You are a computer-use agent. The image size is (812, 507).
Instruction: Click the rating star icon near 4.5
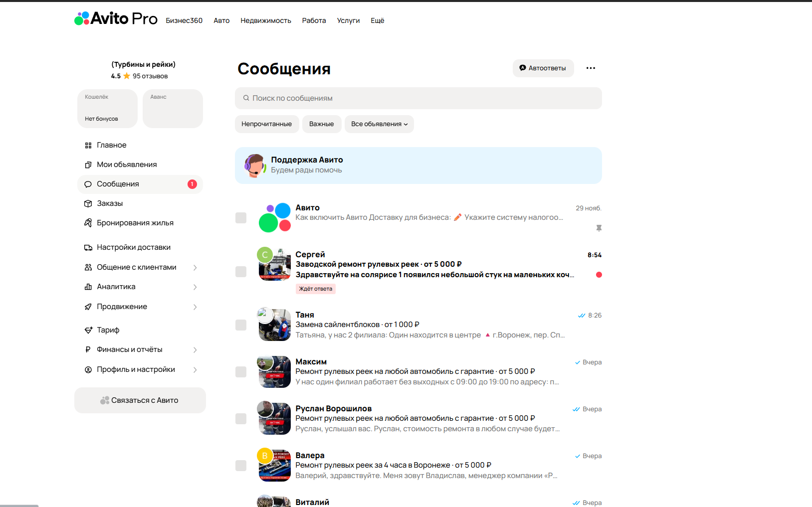click(127, 76)
